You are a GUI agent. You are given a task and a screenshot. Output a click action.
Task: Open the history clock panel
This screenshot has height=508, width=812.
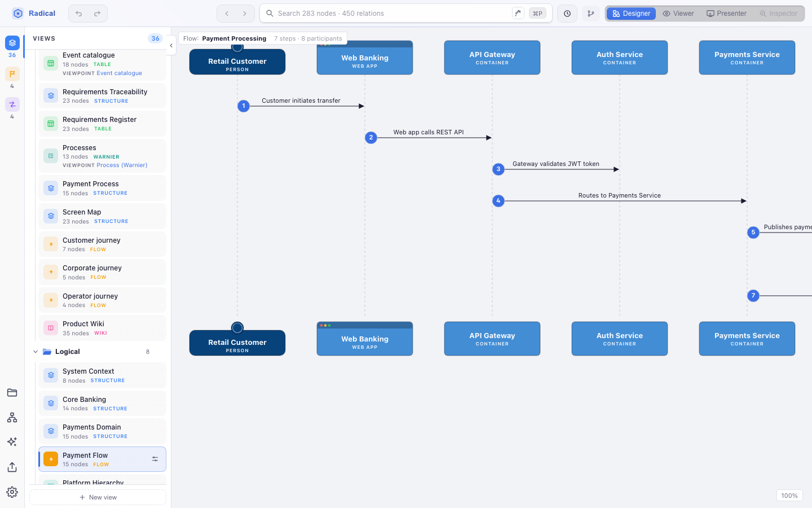coord(567,14)
